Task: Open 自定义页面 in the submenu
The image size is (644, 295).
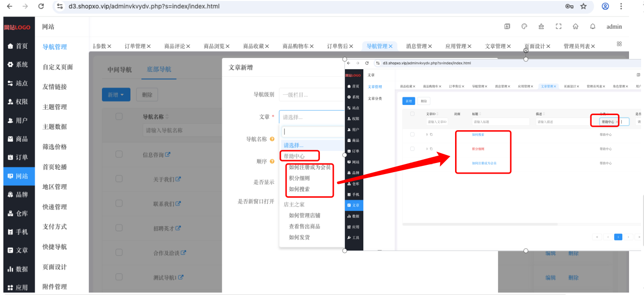Action: tap(57, 67)
